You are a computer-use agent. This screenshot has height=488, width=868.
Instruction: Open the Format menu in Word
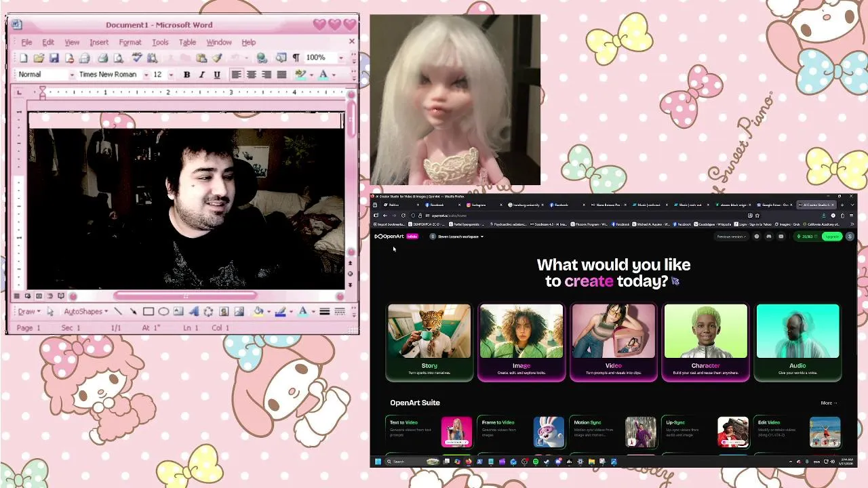tap(130, 42)
